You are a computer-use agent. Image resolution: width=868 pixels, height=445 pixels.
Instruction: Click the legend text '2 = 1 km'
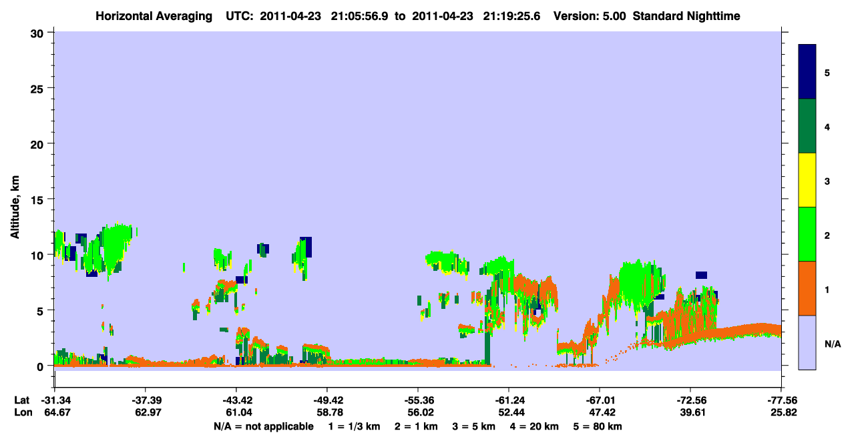click(x=417, y=426)
